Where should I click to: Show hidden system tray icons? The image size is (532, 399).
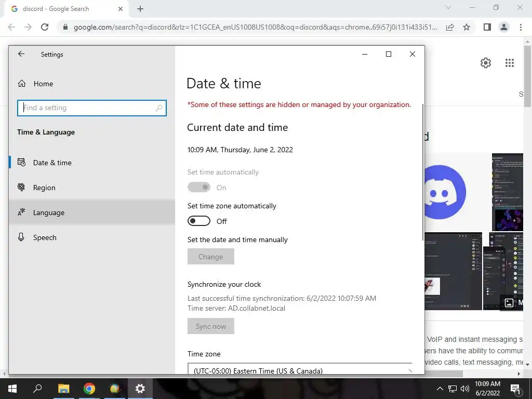(x=440, y=389)
